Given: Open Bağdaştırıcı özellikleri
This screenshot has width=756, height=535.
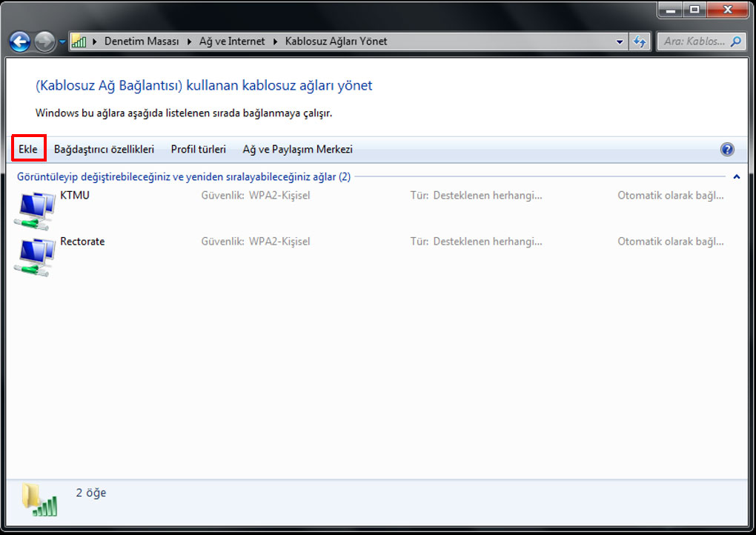Looking at the screenshot, I should tap(105, 150).
